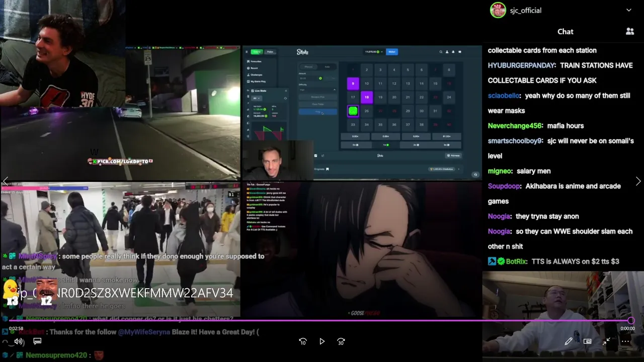
Task: Open the more options ellipsis menu
Action: 625,341
